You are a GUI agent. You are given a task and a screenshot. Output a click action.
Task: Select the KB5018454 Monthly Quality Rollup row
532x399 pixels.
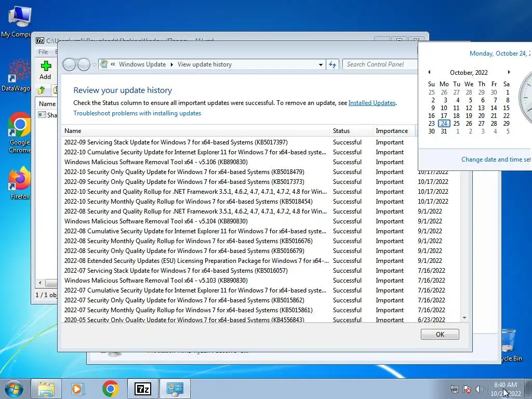261,202
